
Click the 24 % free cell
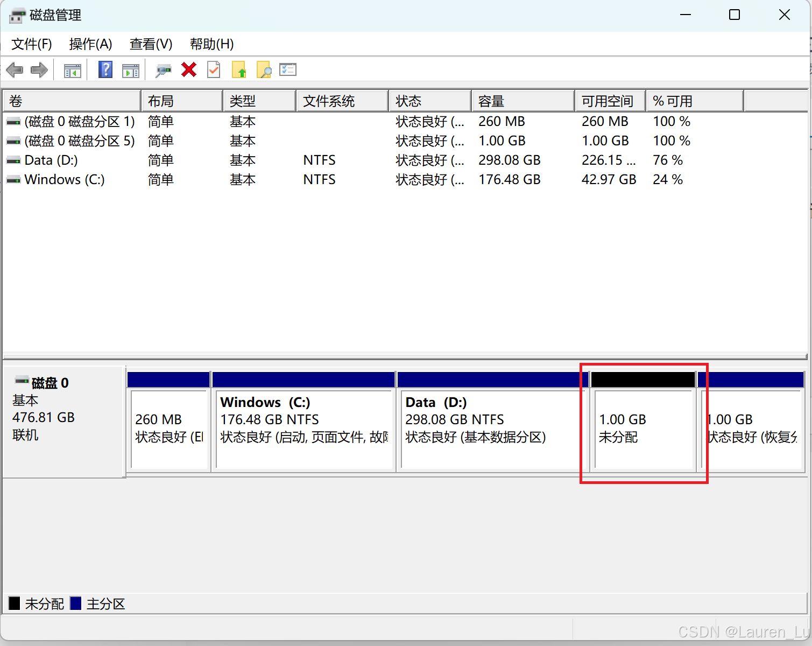tap(668, 180)
